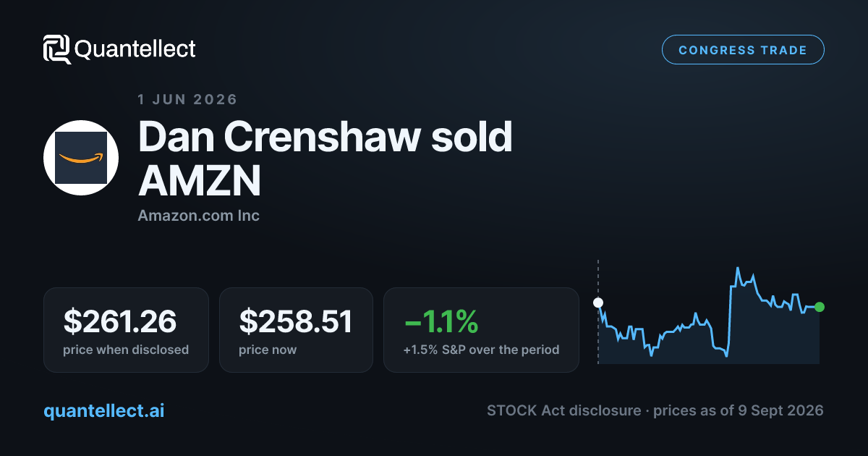Click the CONGRESS TRADE badge
Screen dimensions: 868x456
tap(743, 50)
